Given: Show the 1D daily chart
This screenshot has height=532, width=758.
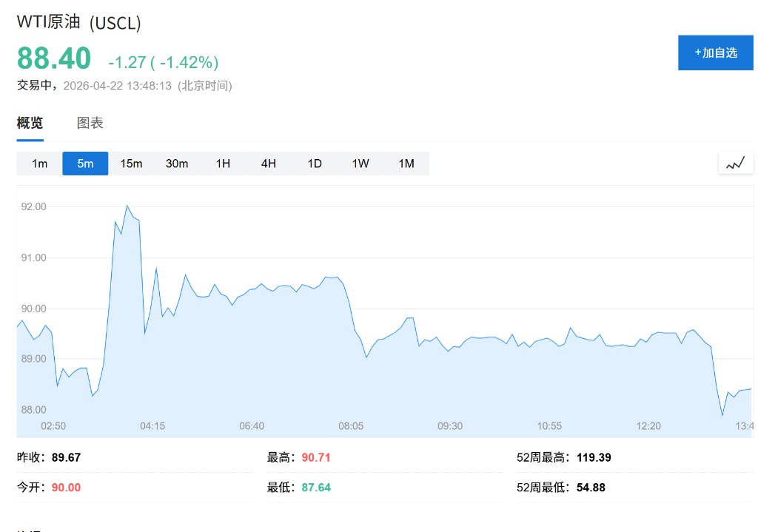Looking at the screenshot, I should [315, 164].
